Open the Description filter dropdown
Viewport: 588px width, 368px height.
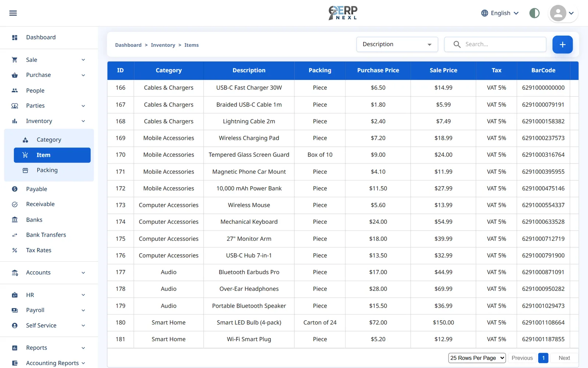[397, 44]
